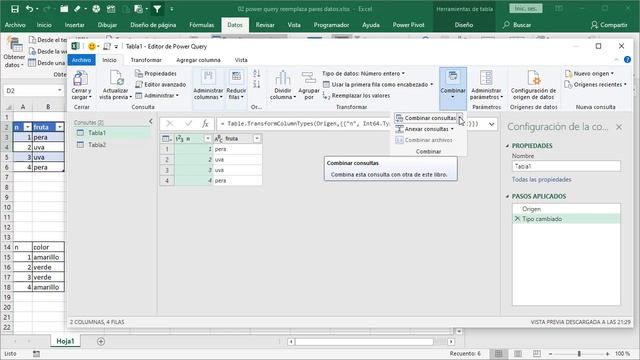Click the filter icon in Excel quick toolbar

[157, 9]
